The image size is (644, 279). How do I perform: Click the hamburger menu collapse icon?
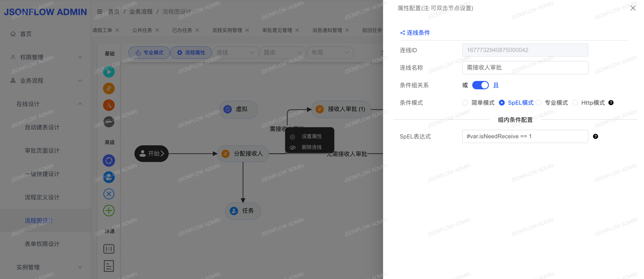click(x=100, y=12)
